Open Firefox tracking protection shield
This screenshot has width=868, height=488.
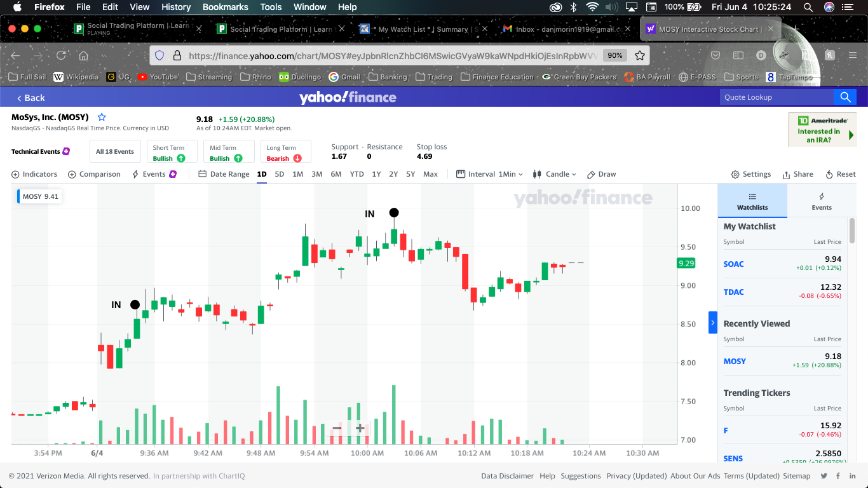(160, 55)
